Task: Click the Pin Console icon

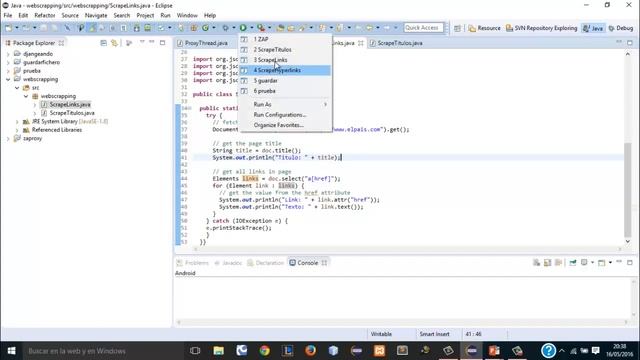Action: point(573,262)
